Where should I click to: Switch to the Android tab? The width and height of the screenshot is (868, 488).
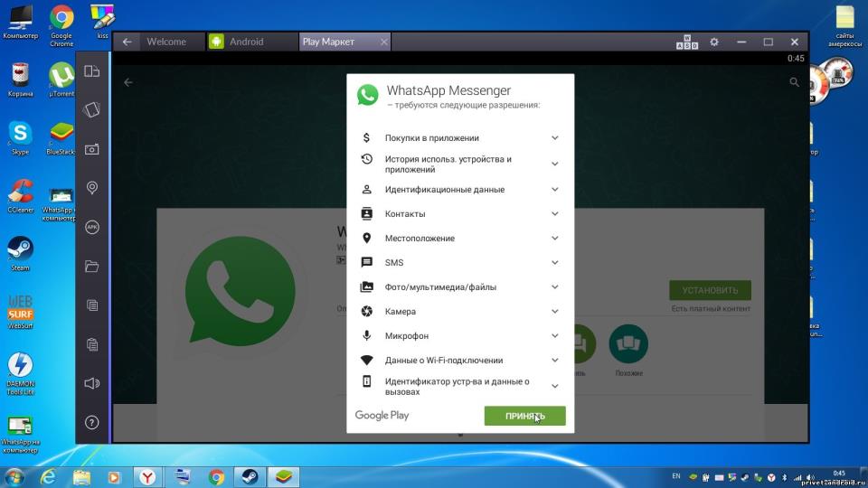pyautogui.click(x=246, y=42)
